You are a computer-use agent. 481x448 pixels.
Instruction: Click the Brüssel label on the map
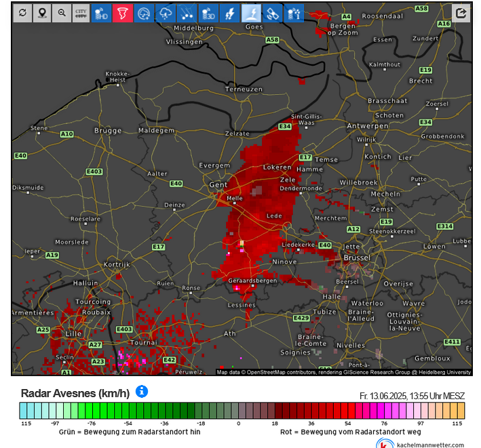tap(357, 258)
